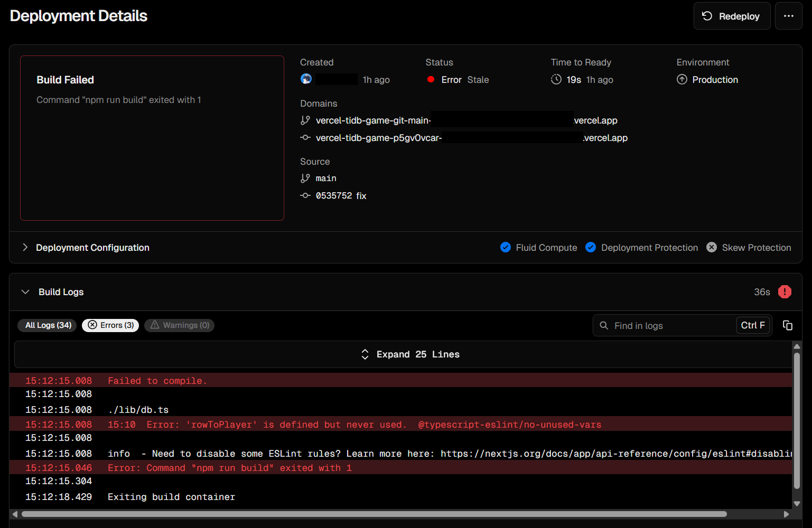Click the 'npm run build exited with 1' log error

[x=400, y=467]
